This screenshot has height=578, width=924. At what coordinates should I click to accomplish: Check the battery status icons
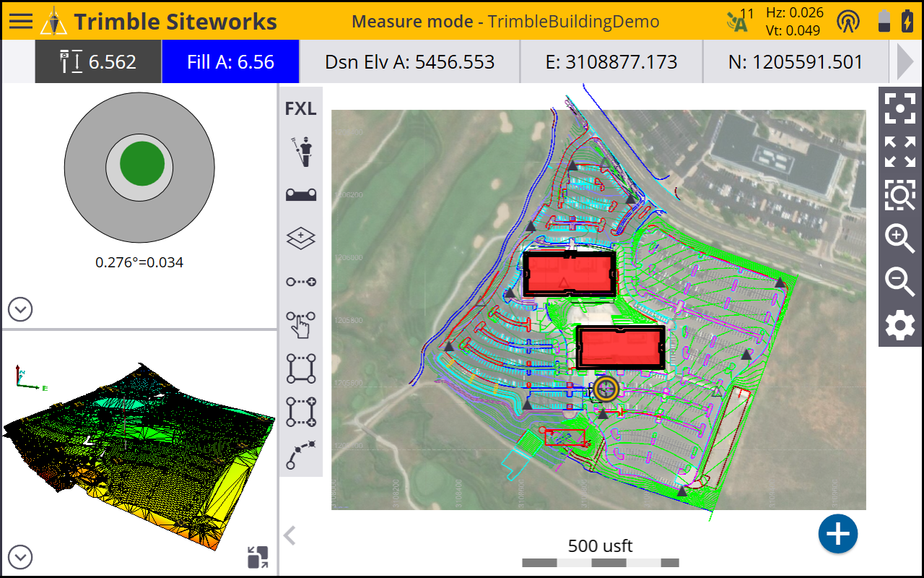[x=896, y=21]
